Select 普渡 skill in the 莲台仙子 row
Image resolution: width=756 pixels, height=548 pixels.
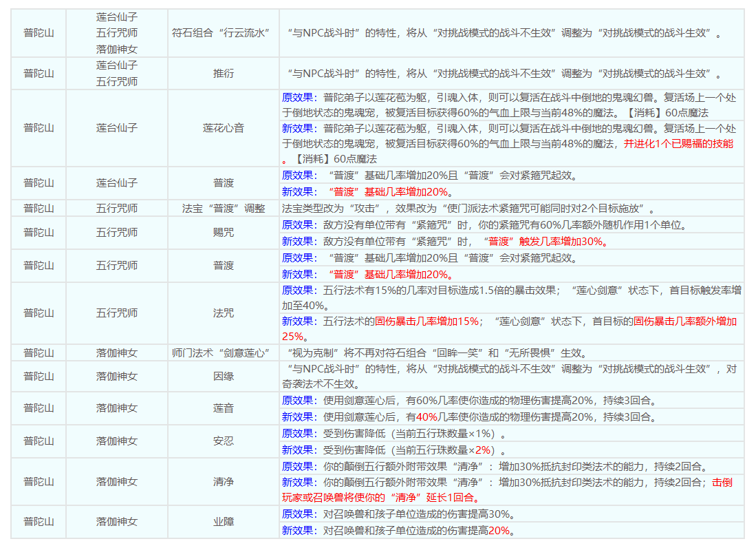tap(224, 183)
